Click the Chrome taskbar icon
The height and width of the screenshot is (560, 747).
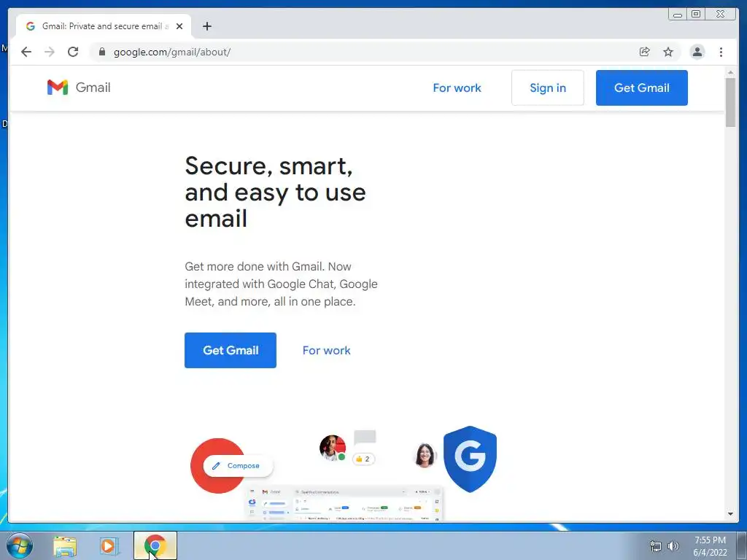(x=155, y=545)
